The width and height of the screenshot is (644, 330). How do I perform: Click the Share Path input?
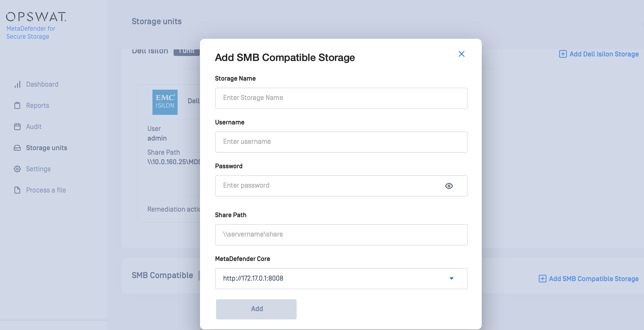(x=341, y=235)
